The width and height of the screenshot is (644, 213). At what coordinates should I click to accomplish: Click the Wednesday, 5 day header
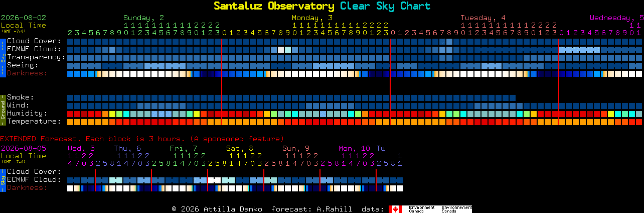(x=617, y=18)
